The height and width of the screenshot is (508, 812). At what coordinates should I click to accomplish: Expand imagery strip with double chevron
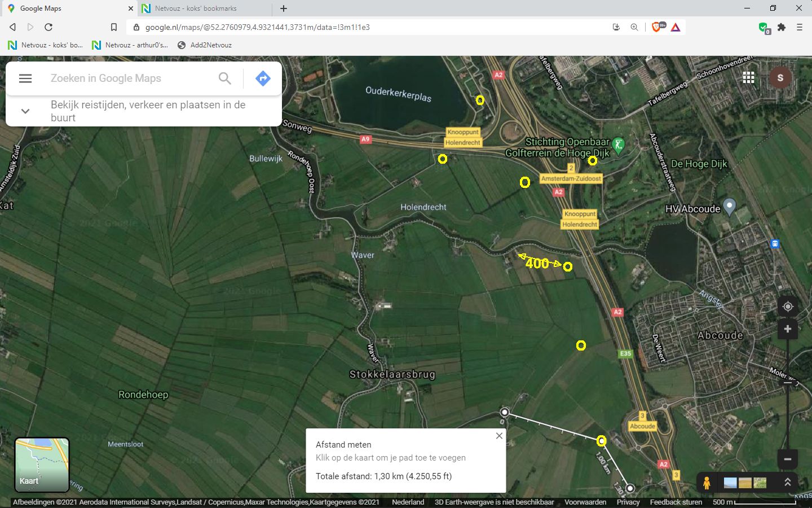787,482
